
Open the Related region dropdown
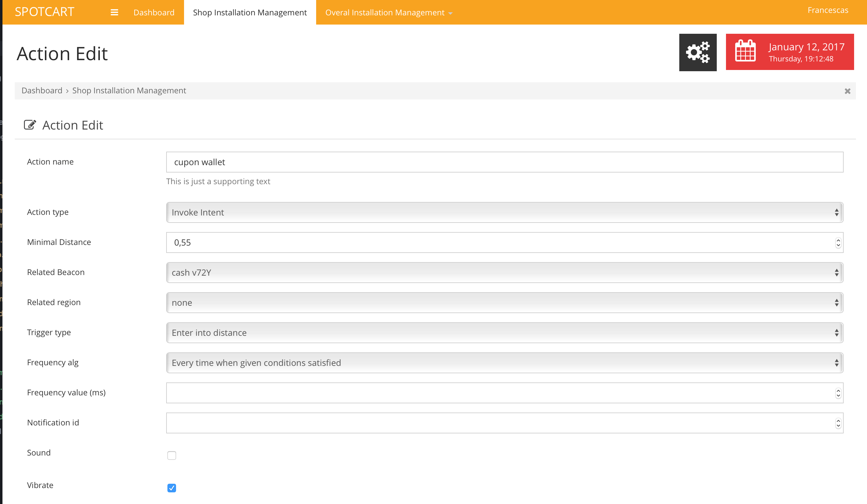click(x=505, y=303)
